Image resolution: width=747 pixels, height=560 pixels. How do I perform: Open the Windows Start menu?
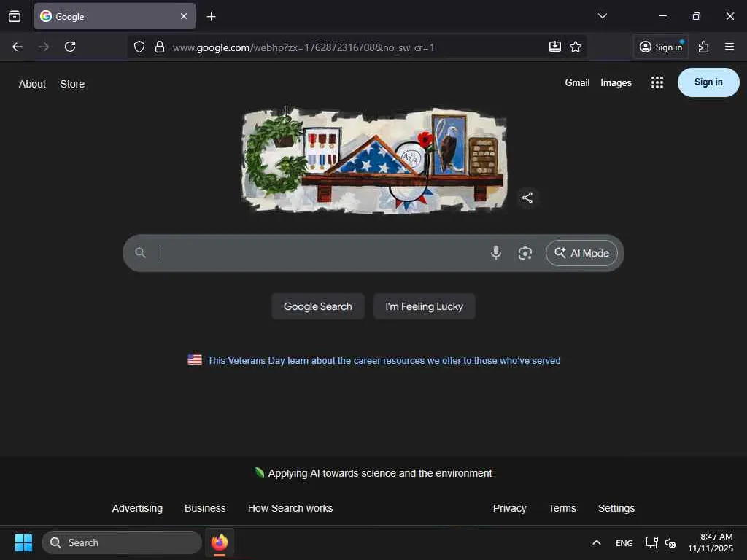coord(23,542)
